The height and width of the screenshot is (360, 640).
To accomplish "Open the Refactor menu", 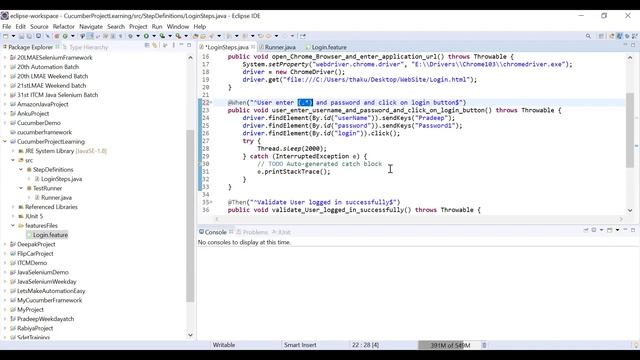I will tap(63, 27).
